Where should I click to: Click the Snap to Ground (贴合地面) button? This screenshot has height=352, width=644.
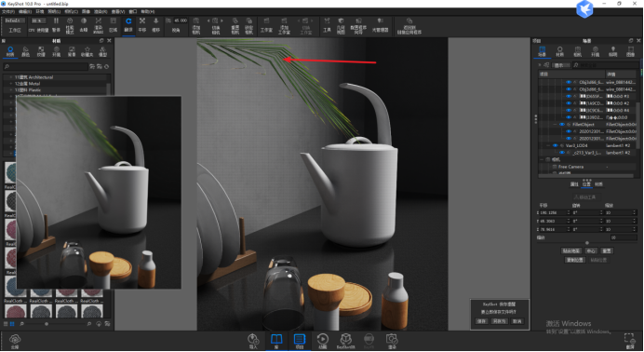point(570,250)
